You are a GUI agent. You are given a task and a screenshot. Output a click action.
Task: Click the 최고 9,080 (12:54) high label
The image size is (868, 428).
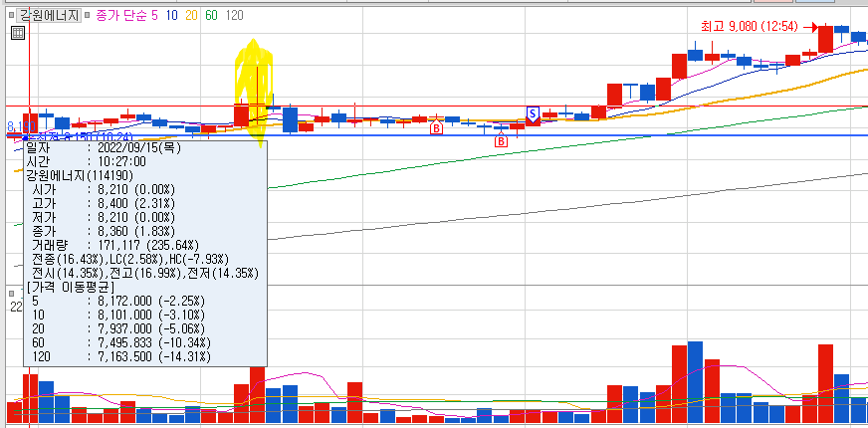click(x=749, y=26)
